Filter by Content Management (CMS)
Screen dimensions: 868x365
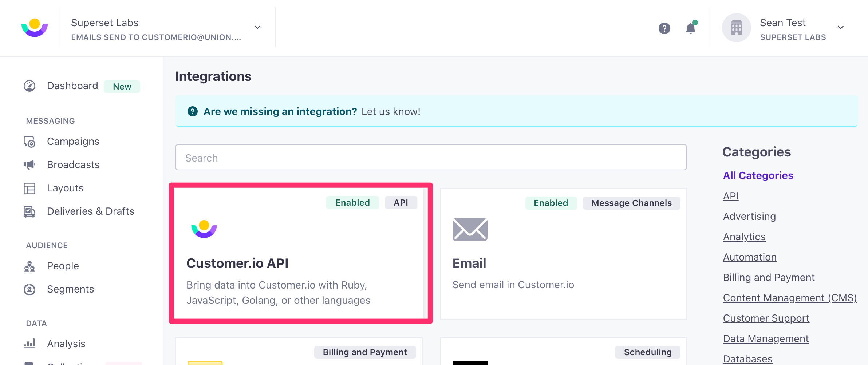pos(790,298)
